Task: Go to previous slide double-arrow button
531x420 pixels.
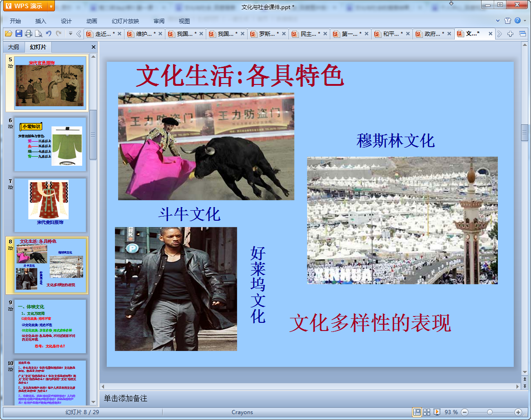Action: 525,379
